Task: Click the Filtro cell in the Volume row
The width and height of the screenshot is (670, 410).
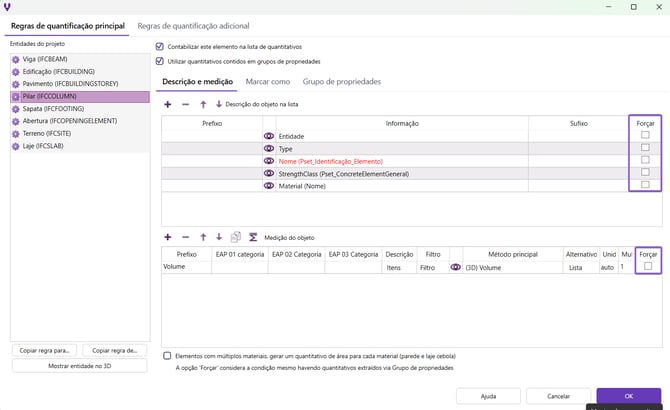Action: (x=432, y=267)
